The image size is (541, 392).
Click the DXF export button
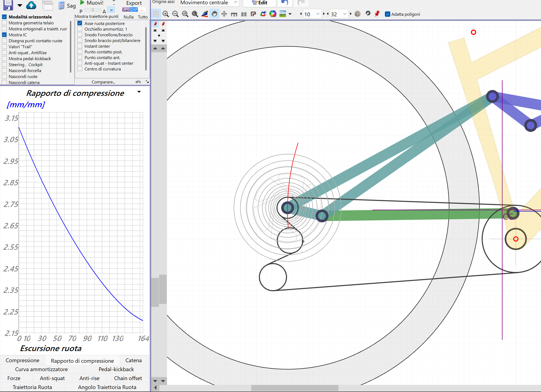(x=134, y=9)
